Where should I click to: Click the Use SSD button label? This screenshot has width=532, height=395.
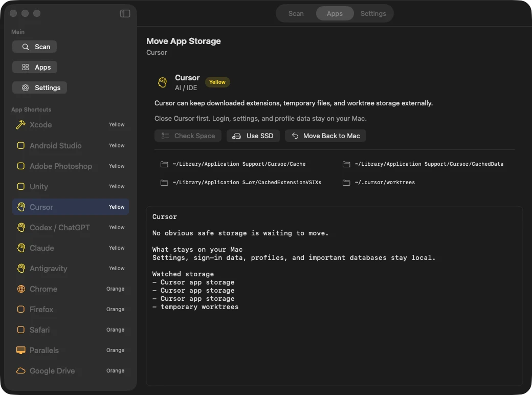click(260, 136)
